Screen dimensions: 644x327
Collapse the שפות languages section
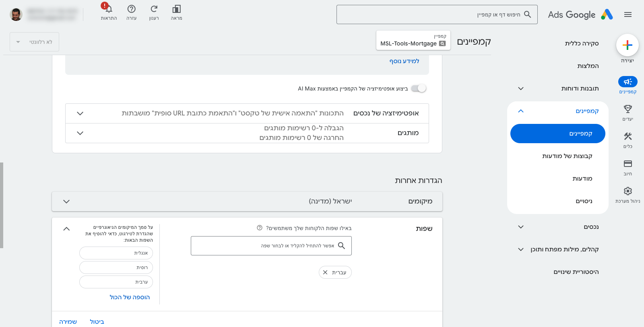tap(67, 228)
